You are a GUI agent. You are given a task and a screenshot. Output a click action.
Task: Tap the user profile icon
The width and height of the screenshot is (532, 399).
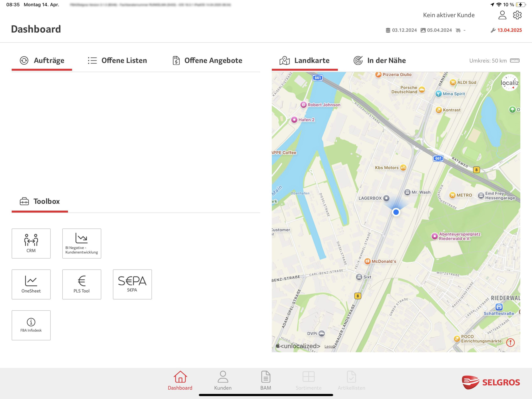[x=502, y=15]
